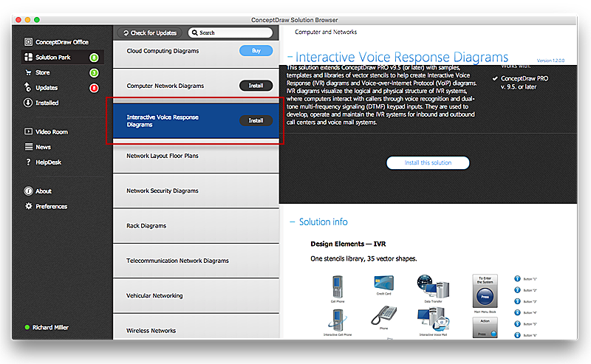Collapse Interactive Voice Response Diagrams heading

click(290, 58)
